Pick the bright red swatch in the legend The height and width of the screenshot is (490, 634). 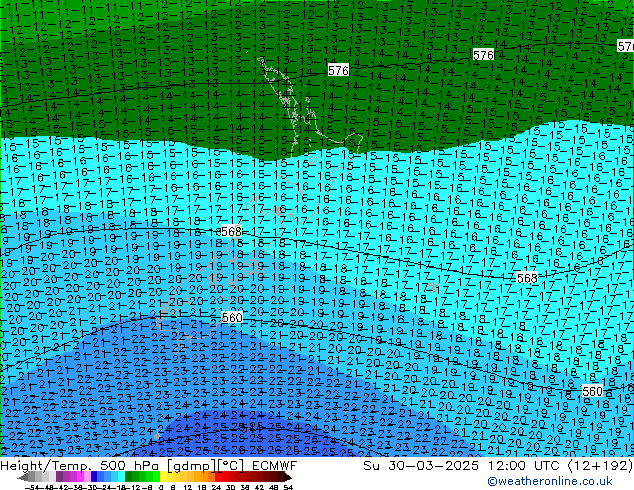point(218,477)
